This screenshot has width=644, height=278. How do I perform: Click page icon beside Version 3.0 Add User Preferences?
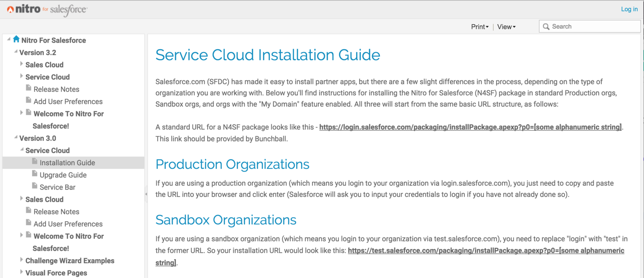29,222
